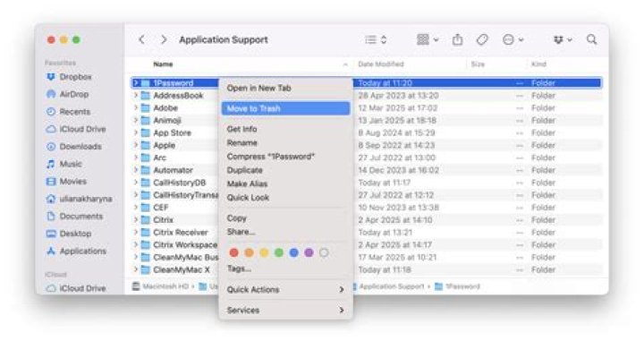Open the grouping options grid dropdown
The height and width of the screenshot is (341, 644).
pyautogui.click(x=428, y=40)
